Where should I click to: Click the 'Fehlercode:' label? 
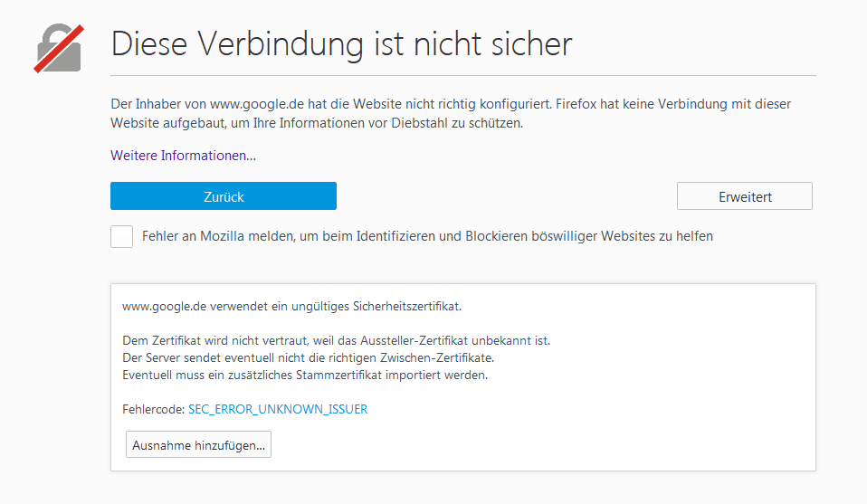pos(153,410)
